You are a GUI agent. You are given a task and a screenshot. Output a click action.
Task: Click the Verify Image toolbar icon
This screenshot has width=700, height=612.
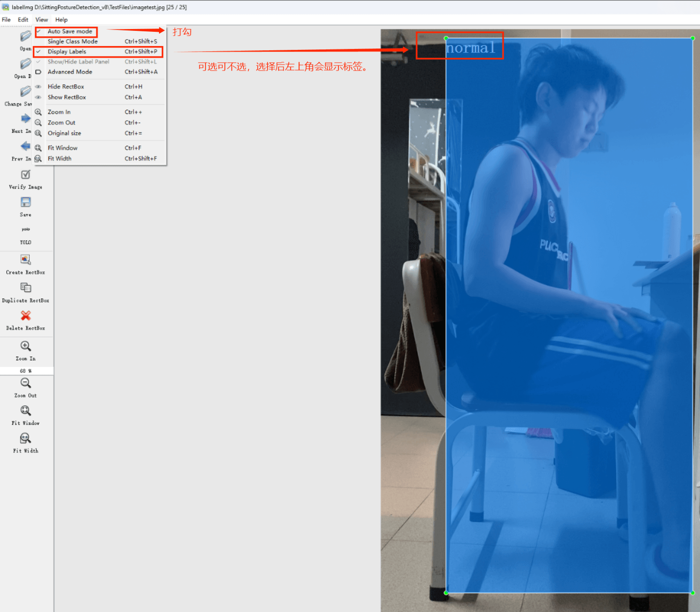[25, 175]
